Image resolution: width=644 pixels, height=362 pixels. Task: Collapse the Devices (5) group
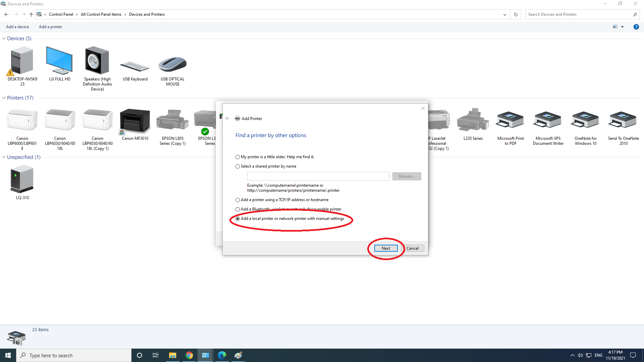click(x=4, y=39)
